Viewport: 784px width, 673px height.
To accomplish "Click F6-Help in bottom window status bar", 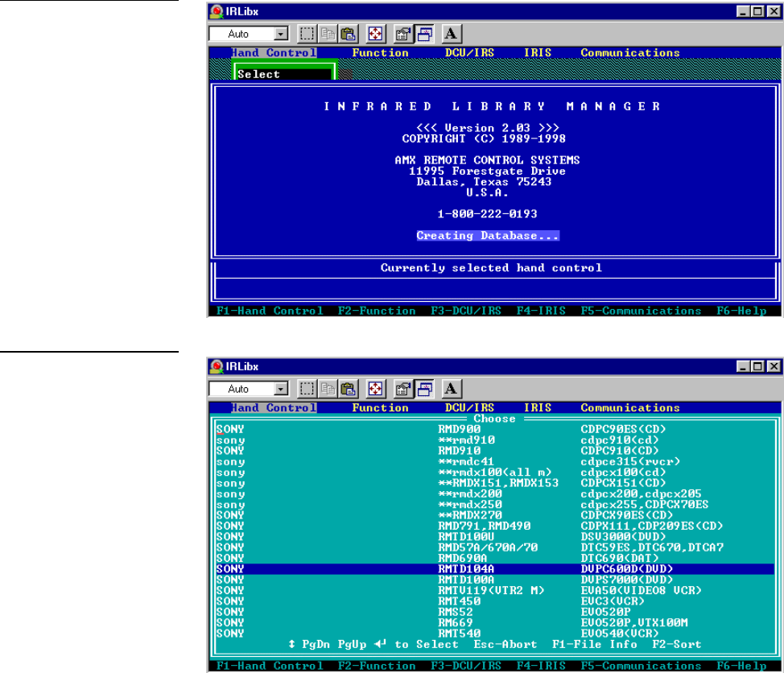I will click(741, 666).
